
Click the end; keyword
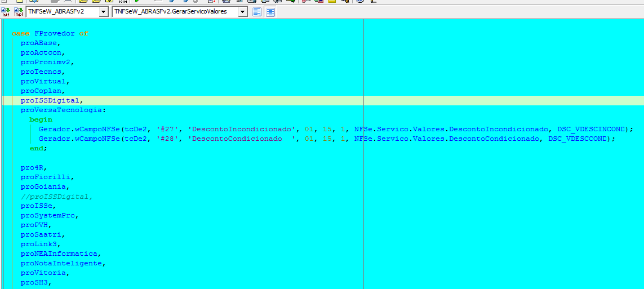point(39,149)
